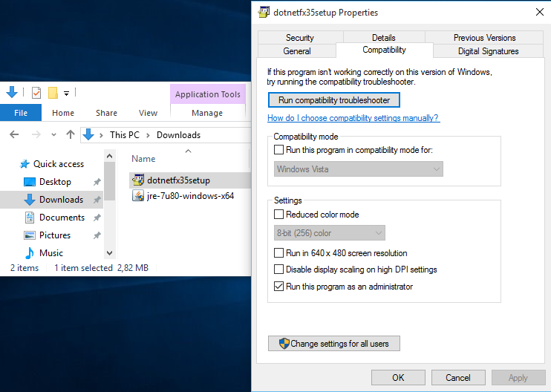Image resolution: width=551 pixels, height=392 pixels.
Task: Click Run compatibility troubleshooter button
Action: 334,100
